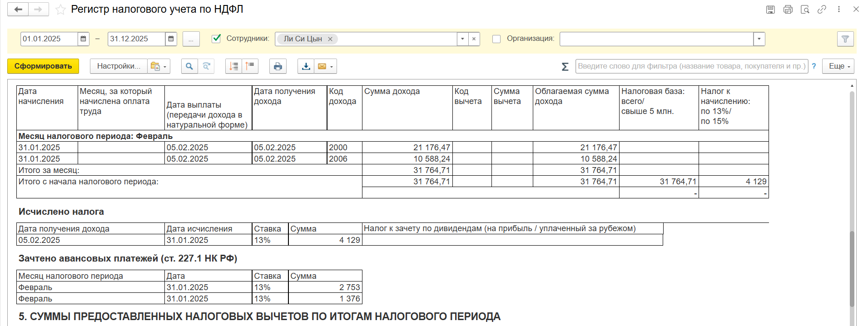
Task: Print report with toolbar printer icon
Action: [278, 66]
